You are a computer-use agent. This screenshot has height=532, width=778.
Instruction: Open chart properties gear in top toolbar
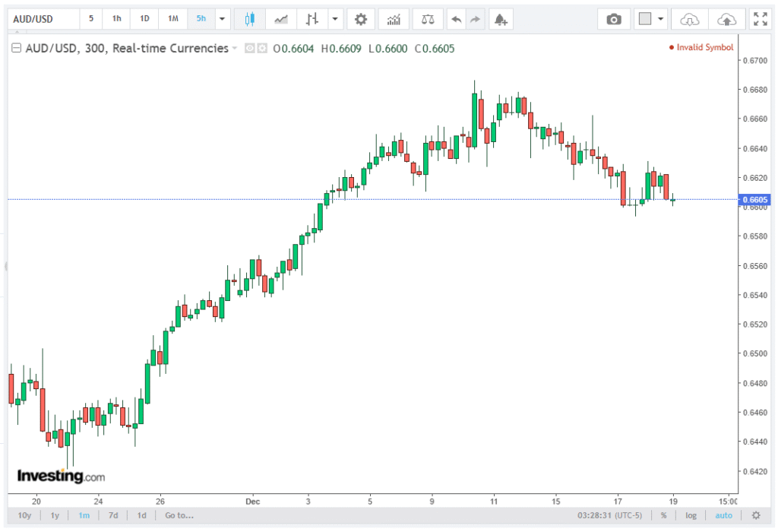(x=360, y=19)
